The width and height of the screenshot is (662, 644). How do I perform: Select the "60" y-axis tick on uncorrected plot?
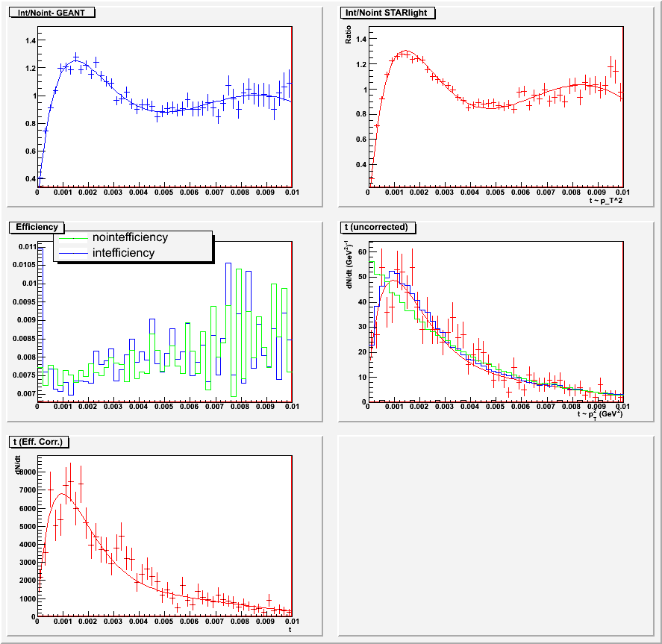(x=362, y=251)
